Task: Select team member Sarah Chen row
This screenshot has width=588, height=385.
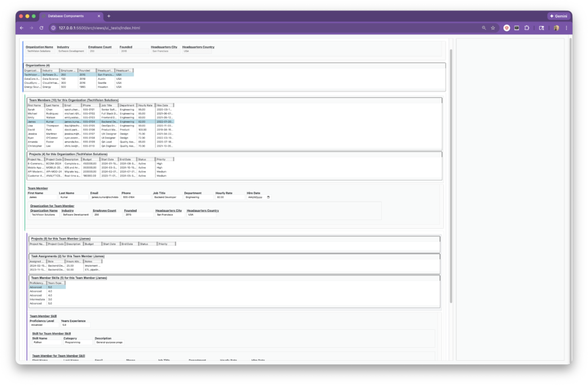Action: (x=57, y=109)
